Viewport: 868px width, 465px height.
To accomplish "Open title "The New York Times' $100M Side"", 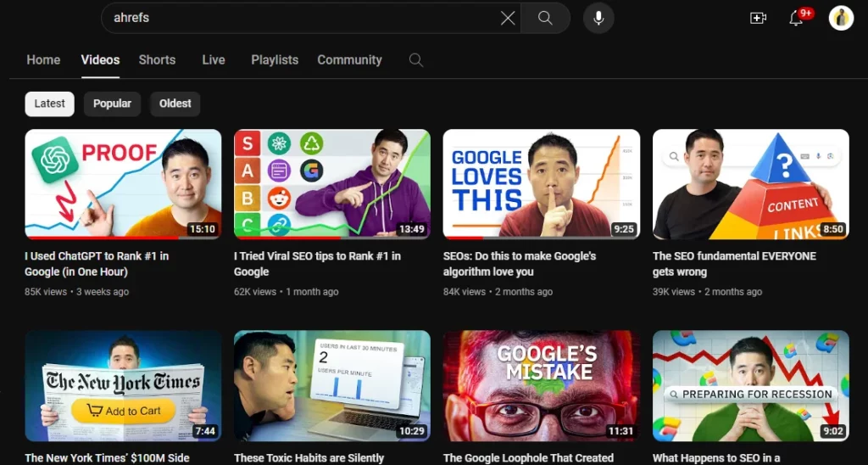I will pos(107,458).
